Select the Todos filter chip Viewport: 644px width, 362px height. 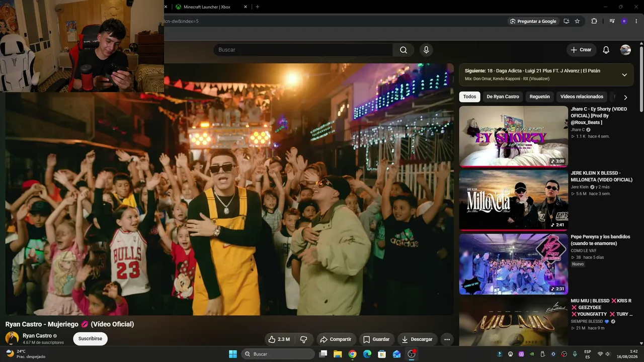(x=469, y=97)
